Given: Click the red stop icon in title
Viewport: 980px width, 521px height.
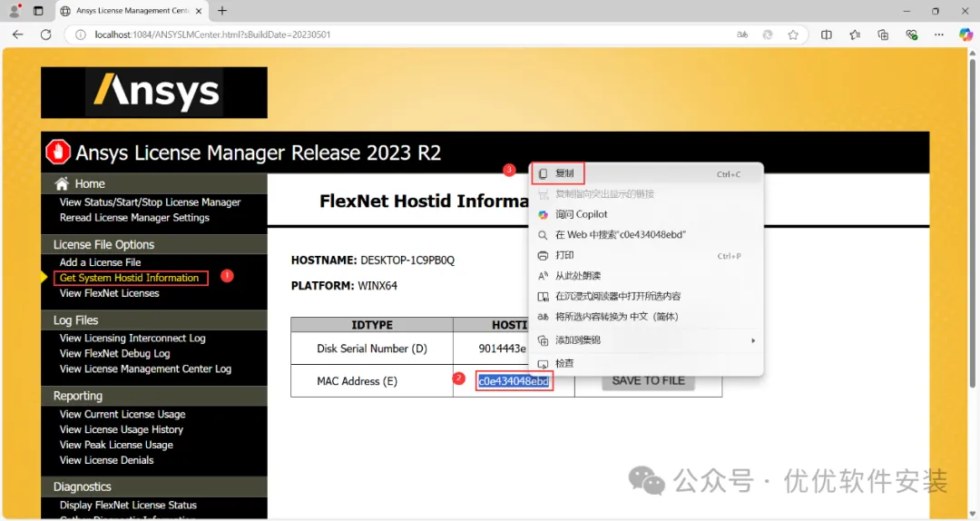Looking at the screenshot, I should pyautogui.click(x=58, y=152).
